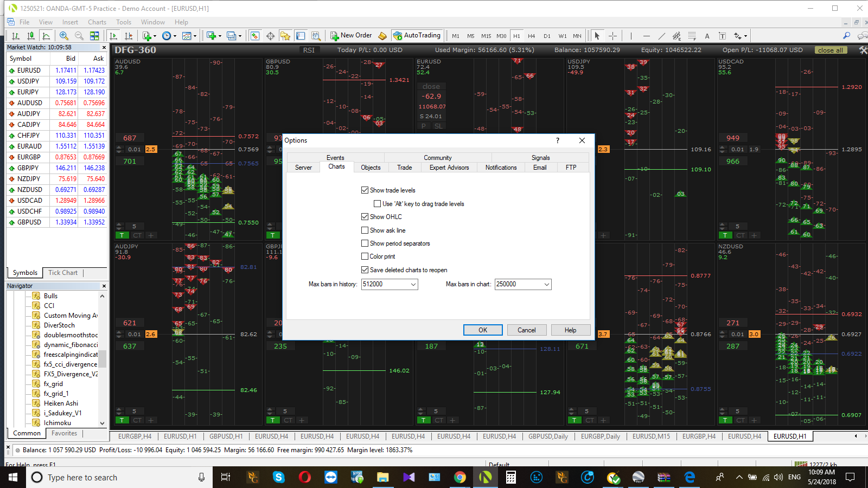Select the crosshair tool
This screenshot has height=488, width=868.
click(x=612, y=36)
